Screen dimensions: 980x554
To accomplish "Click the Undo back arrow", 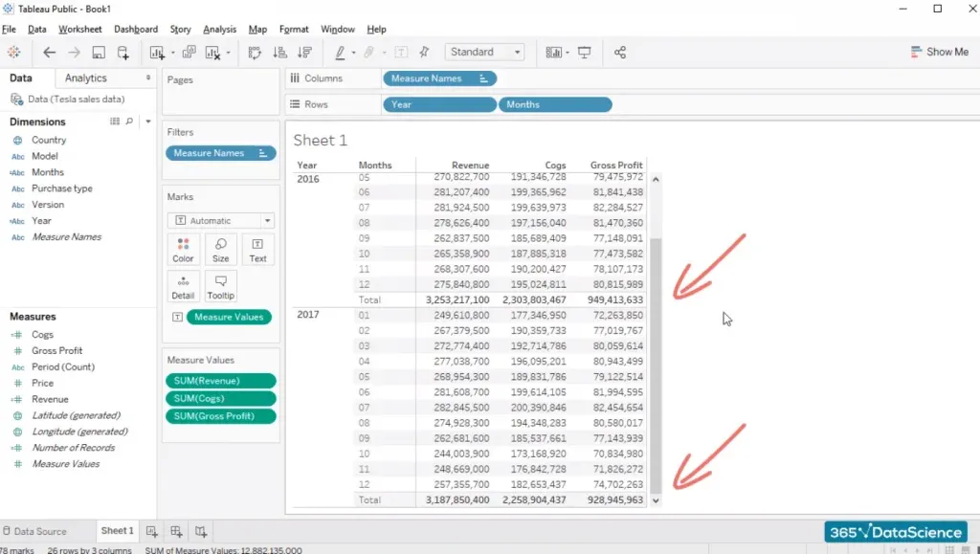I will (50, 53).
